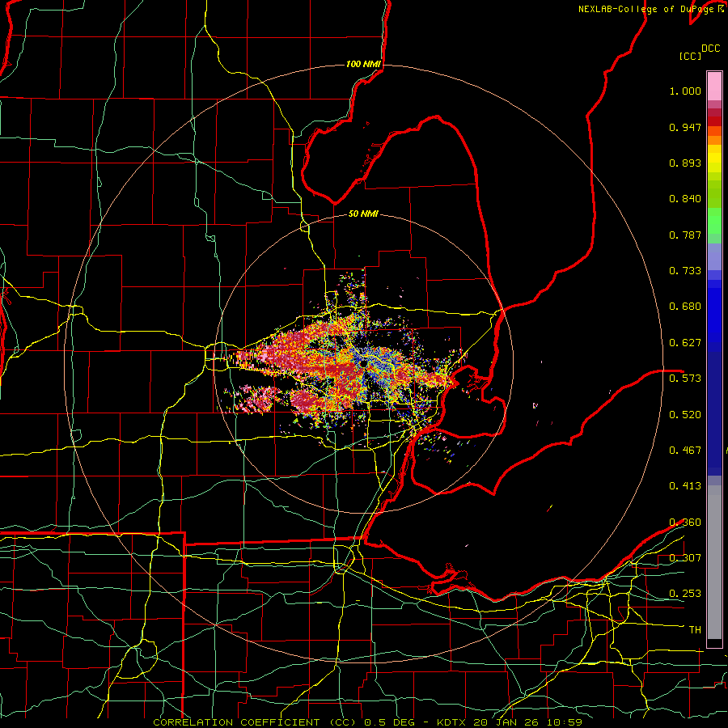Click the black radar site dot at center
The image size is (728, 728).
pyautogui.click(x=363, y=363)
